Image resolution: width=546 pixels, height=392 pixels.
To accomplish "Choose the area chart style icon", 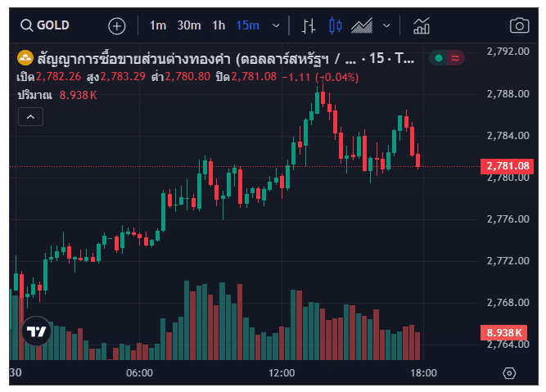I will pos(362,25).
